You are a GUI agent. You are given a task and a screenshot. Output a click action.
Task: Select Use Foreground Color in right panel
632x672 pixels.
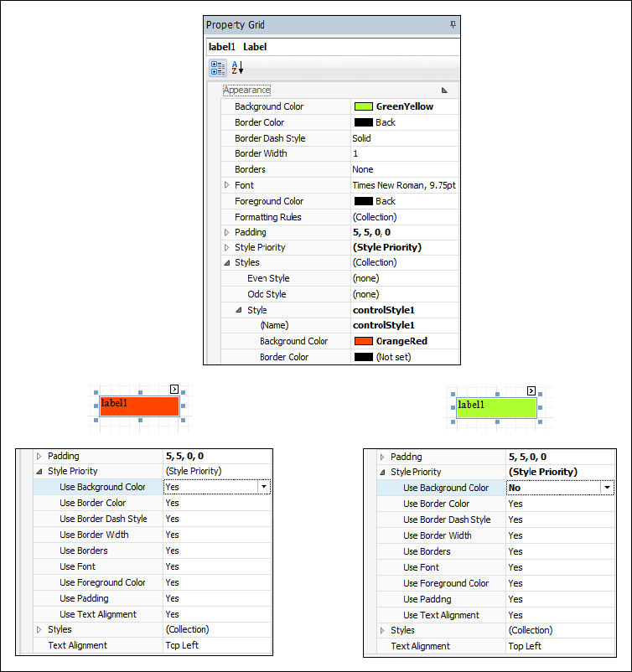(x=495, y=583)
